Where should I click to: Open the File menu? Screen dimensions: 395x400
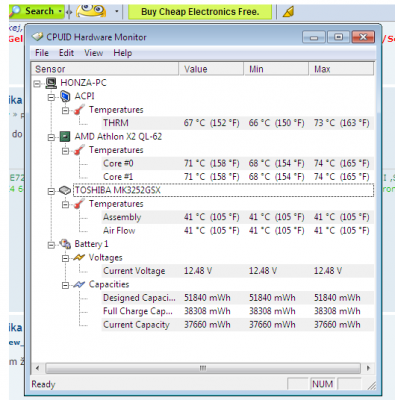tap(42, 53)
